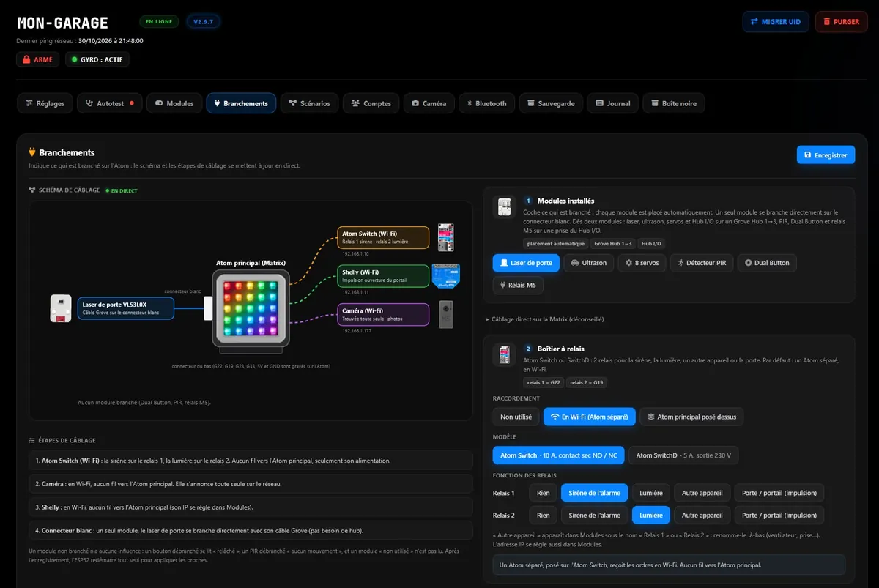Click the Schéma de câblage diagram icon
The height and width of the screenshot is (588, 879).
32,190
